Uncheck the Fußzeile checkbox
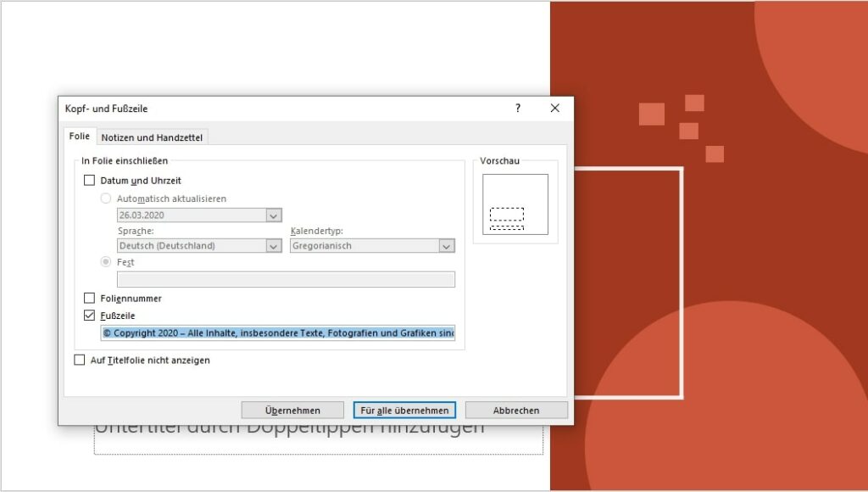868x492 pixels. pos(89,316)
